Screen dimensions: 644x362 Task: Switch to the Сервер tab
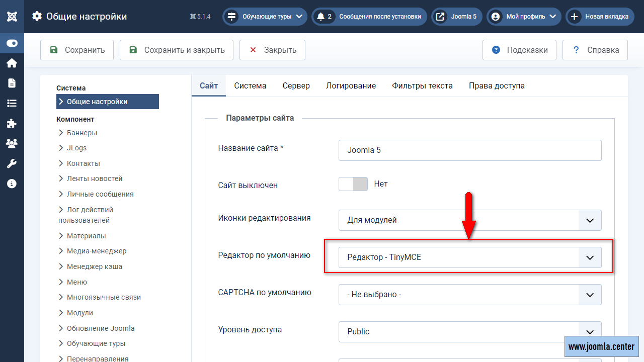pyautogui.click(x=296, y=86)
